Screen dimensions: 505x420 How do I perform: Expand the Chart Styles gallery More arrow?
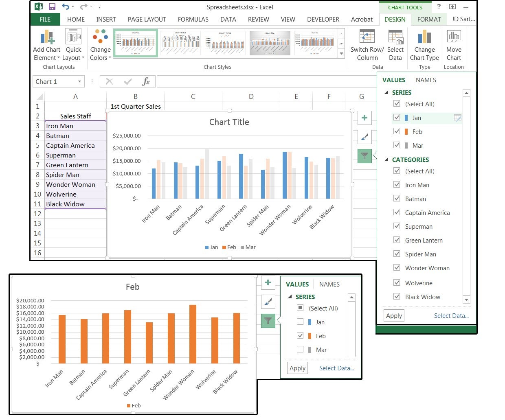tap(341, 54)
